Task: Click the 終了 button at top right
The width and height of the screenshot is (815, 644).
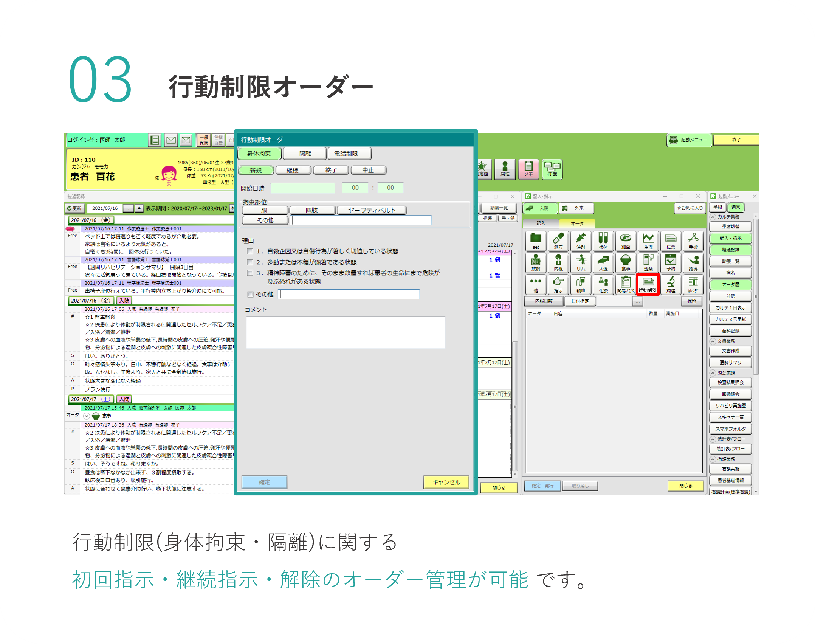Action: point(736,140)
